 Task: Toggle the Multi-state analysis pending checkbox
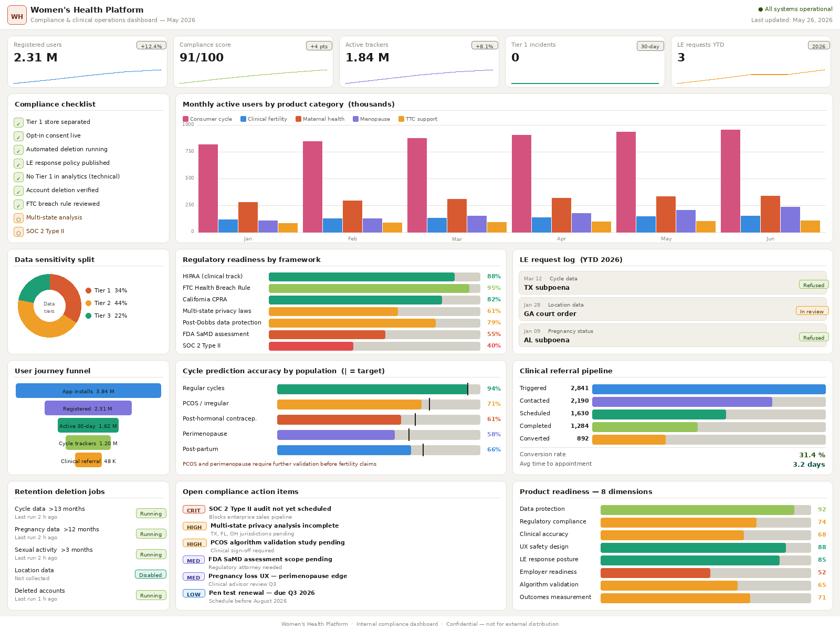point(18,218)
